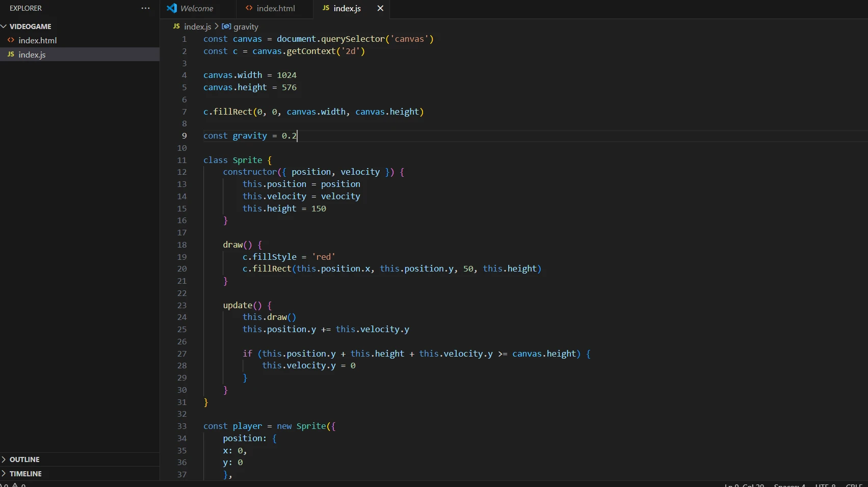Change the Spaces: 4 indentation setting
Image resolution: width=868 pixels, height=487 pixels.
click(x=789, y=485)
